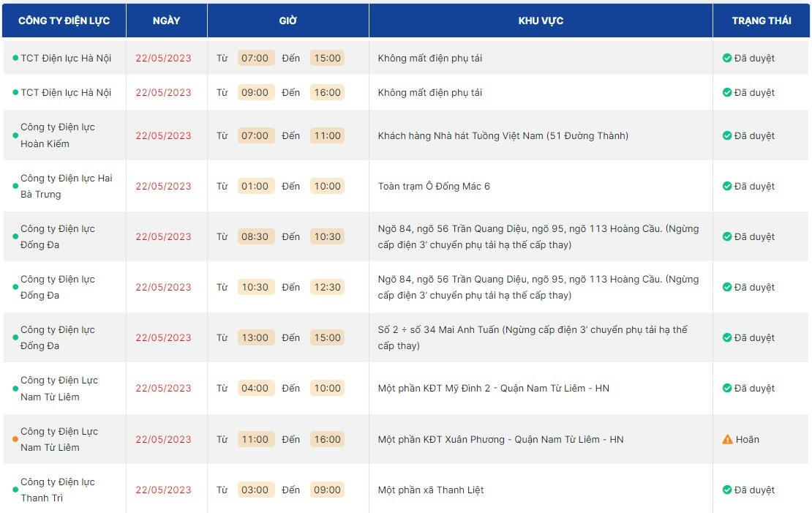Select the 08:30 start time badge
The height and width of the screenshot is (513, 812).
(x=255, y=237)
